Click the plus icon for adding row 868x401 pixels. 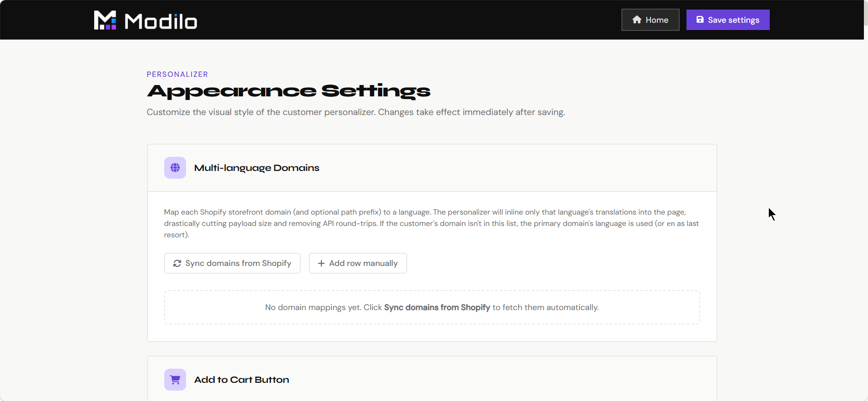pyautogui.click(x=321, y=263)
